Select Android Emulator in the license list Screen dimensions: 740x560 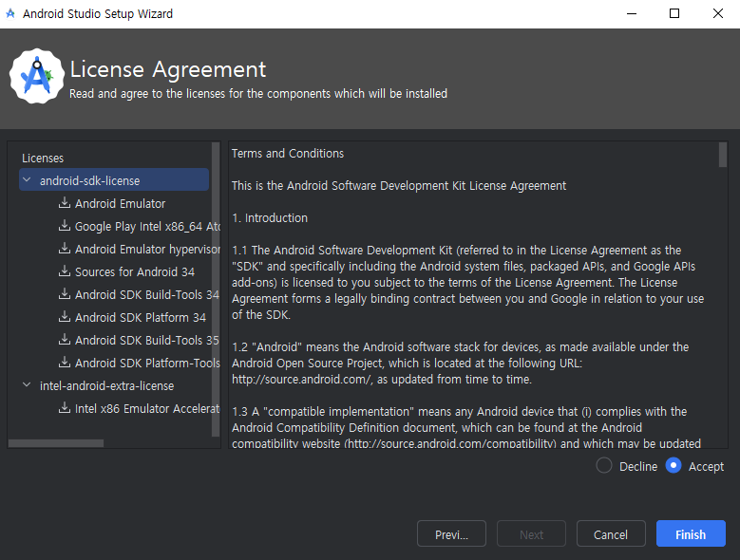coord(120,204)
